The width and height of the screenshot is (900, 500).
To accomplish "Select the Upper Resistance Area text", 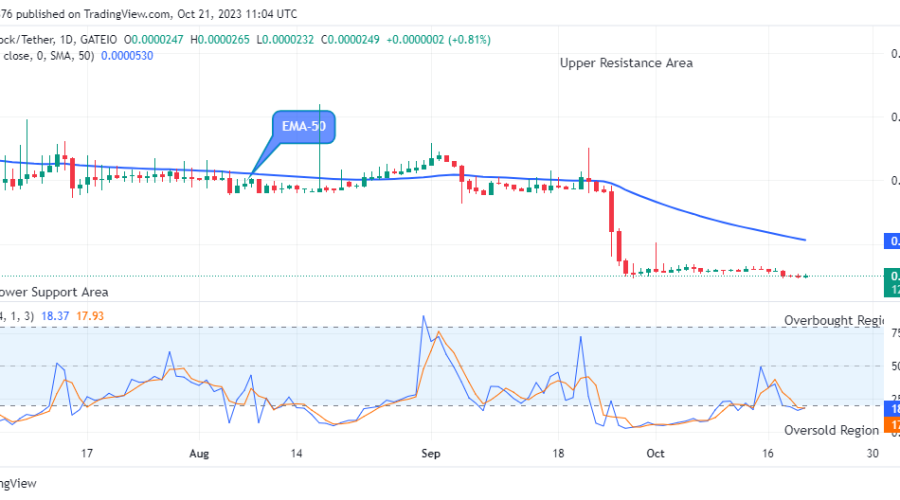I will click(626, 63).
